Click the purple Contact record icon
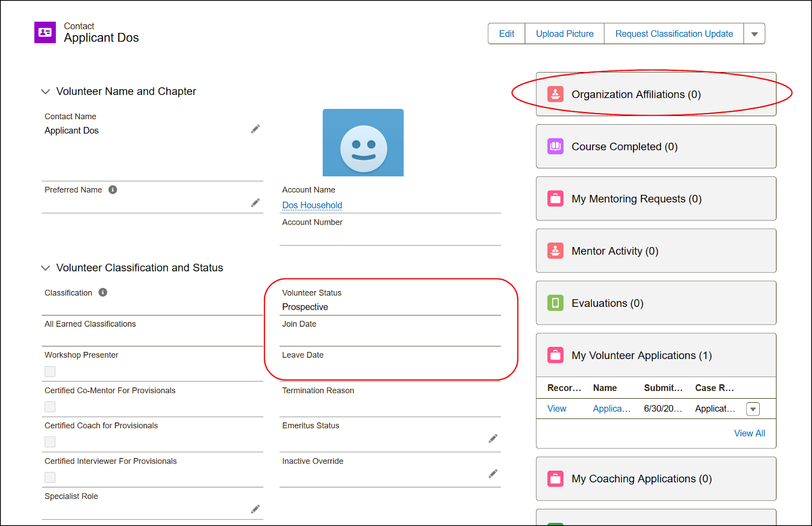The image size is (812, 526). tap(45, 32)
